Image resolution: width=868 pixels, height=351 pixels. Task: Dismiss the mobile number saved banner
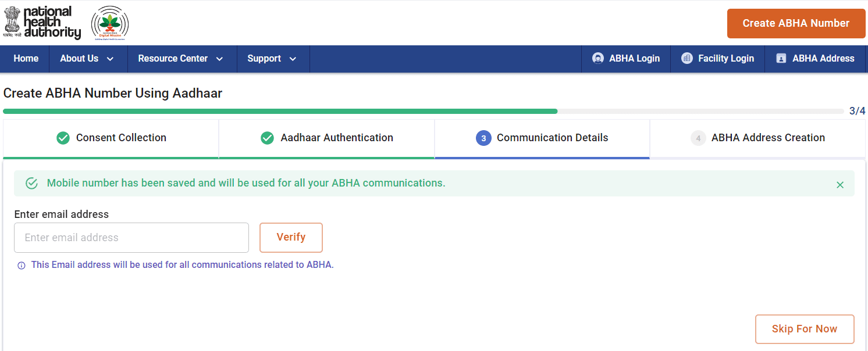(x=840, y=184)
